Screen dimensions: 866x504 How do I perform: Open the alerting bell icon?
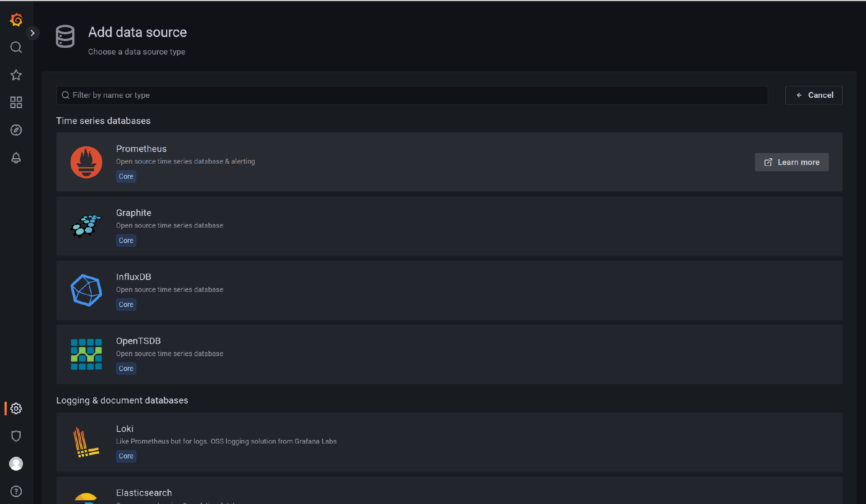[16, 158]
